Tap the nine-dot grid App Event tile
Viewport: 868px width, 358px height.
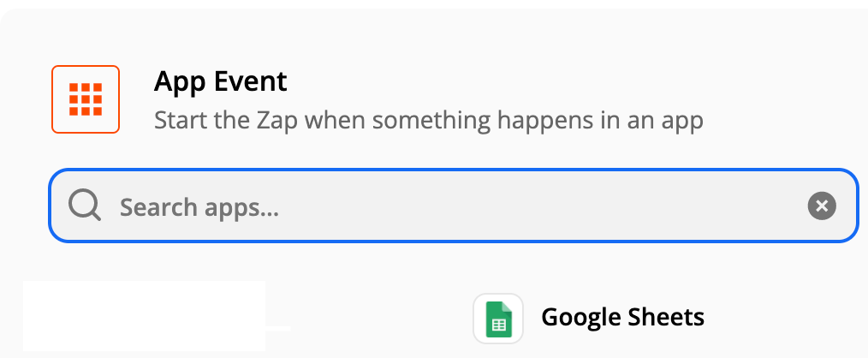[x=86, y=99]
